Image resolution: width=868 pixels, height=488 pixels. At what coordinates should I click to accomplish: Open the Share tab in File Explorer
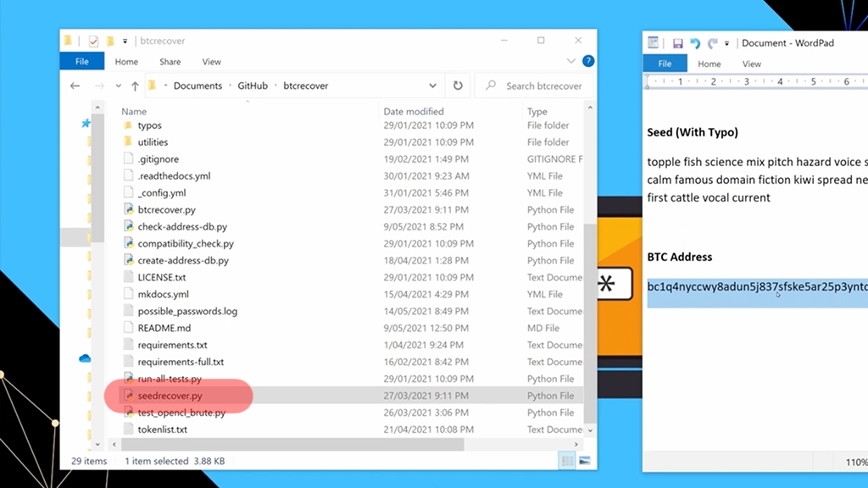point(170,62)
